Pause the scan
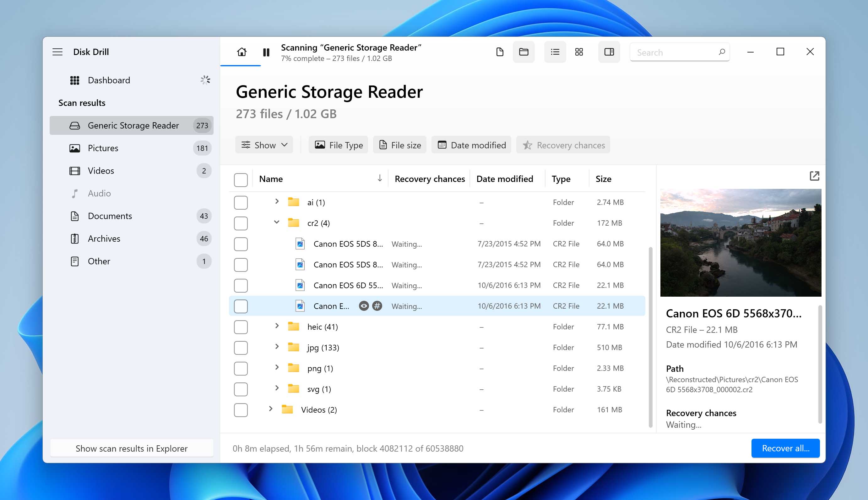 point(266,52)
